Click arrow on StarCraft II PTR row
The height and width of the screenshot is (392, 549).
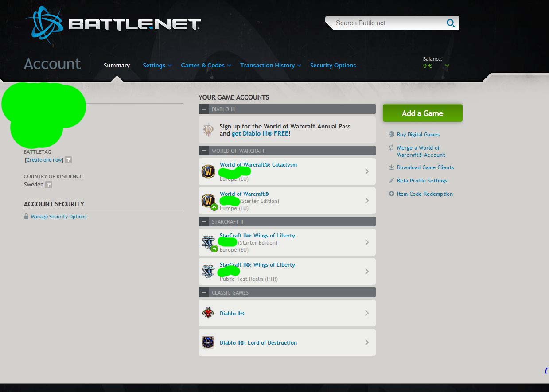(367, 272)
